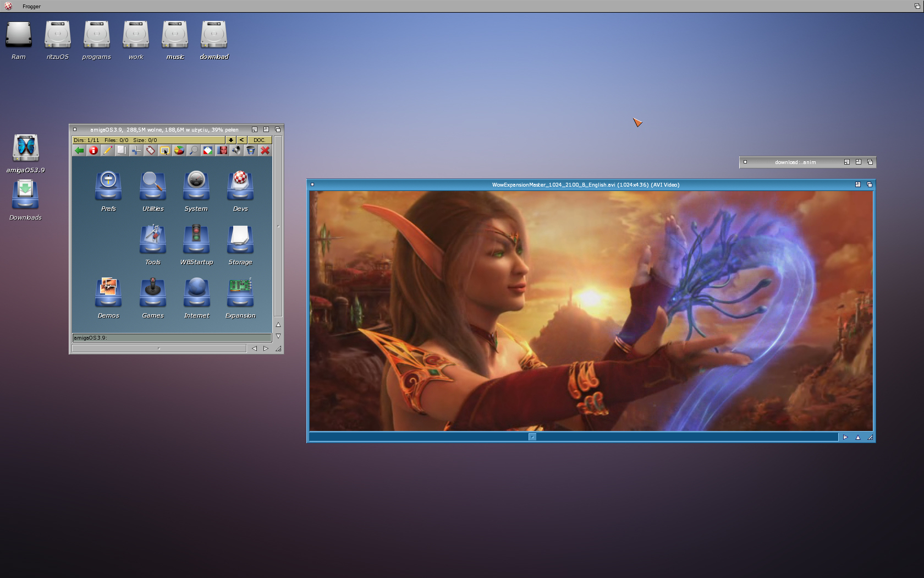Click the video seek slider knob

tap(532, 437)
